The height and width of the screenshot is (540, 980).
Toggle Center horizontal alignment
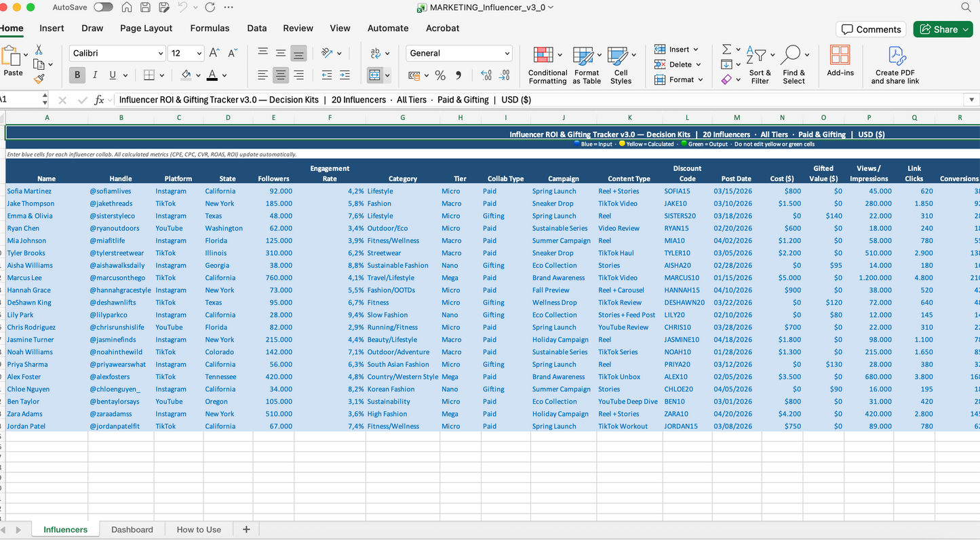point(281,75)
